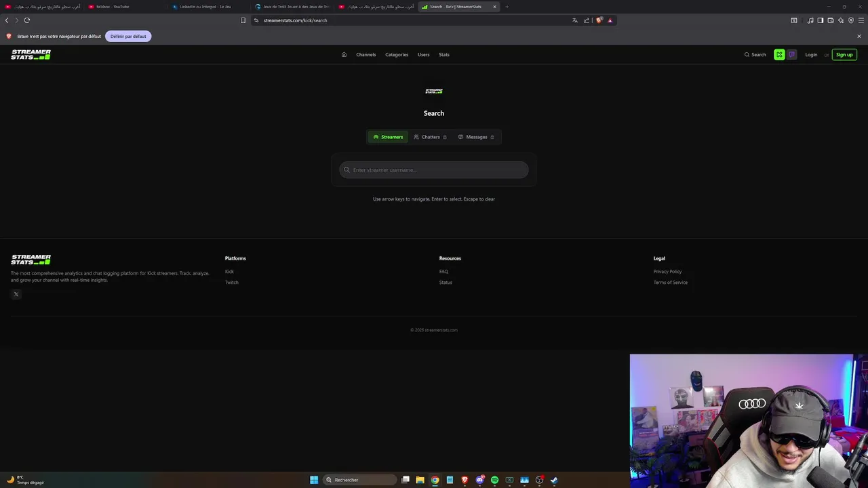The image size is (868, 488).
Task: Open a new browser tab
Action: tap(507, 7)
